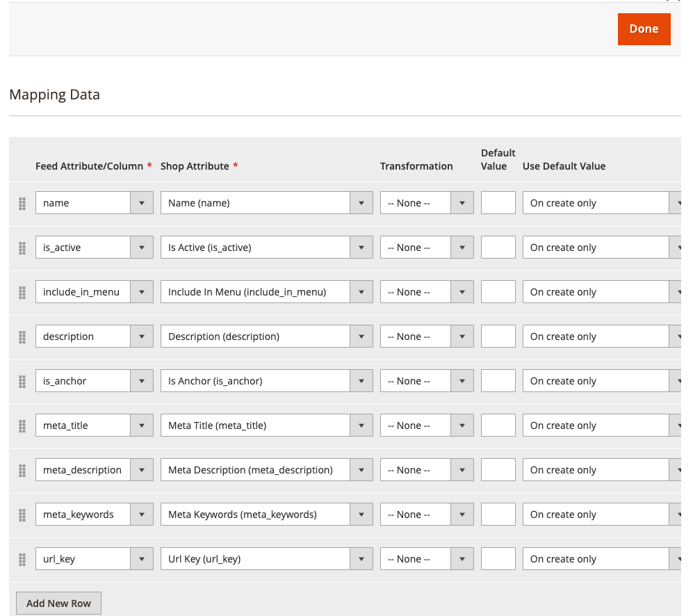Viewport: 693px width, 616px height.
Task: Expand the Transformation dropdown in meta_keywords row
Action: [427, 514]
